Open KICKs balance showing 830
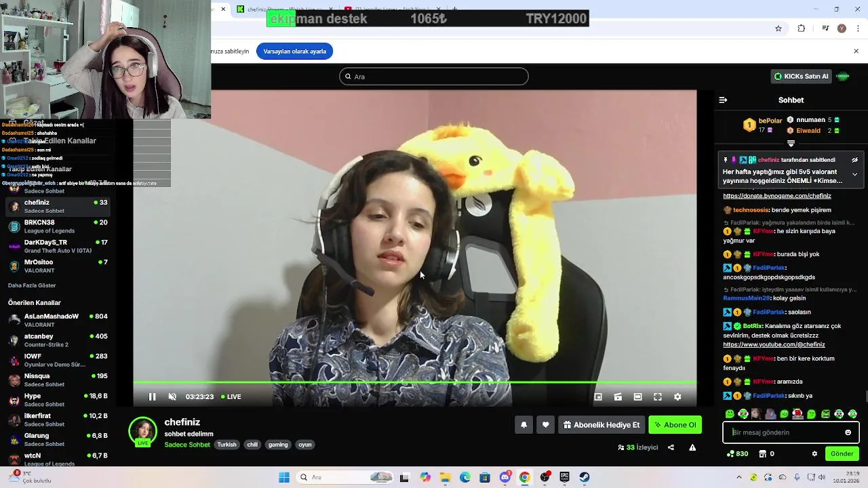 pyautogui.click(x=737, y=454)
